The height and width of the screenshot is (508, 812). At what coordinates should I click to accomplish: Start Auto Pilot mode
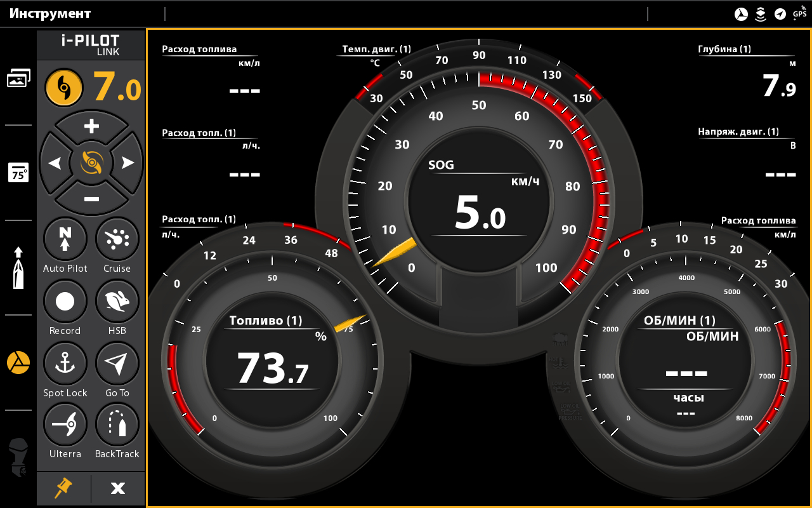pyautogui.click(x=65, y=239)
